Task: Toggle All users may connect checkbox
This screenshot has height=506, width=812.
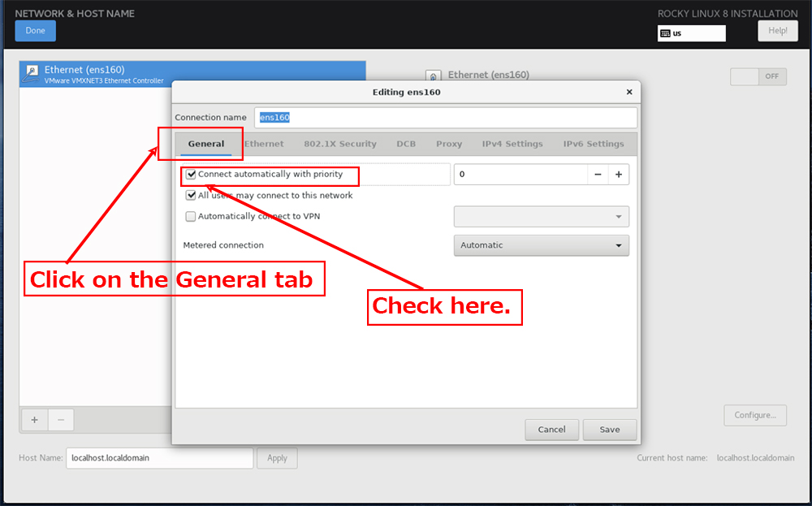Action: click(191, 195)
